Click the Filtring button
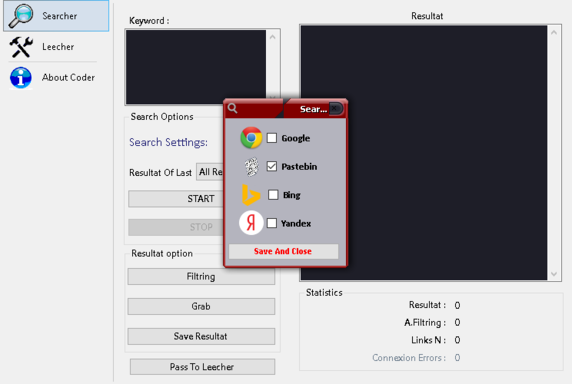572x384 pixels. point(201,276)
